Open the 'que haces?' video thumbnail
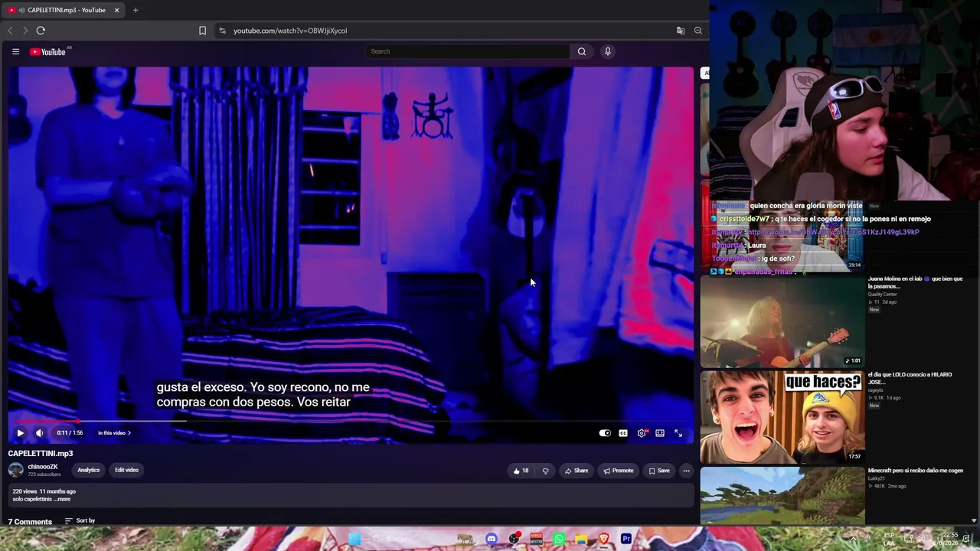980x551 pixels. pos(782,417)
